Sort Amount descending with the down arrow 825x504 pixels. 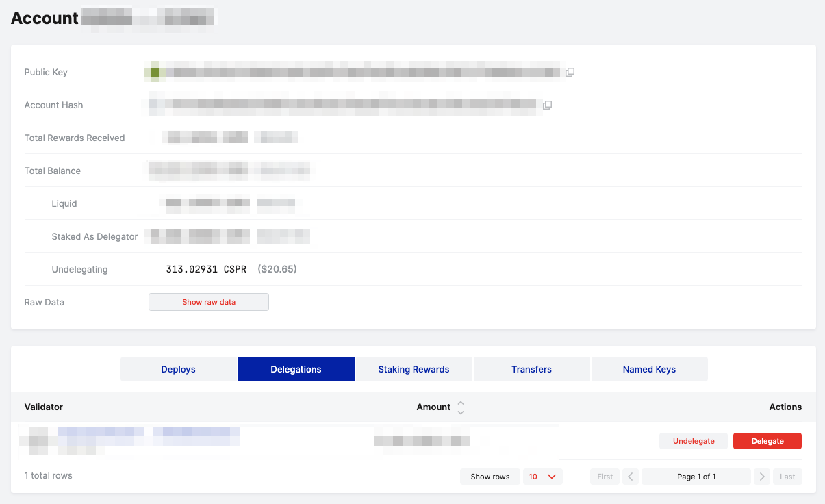(x=461, y=412)
